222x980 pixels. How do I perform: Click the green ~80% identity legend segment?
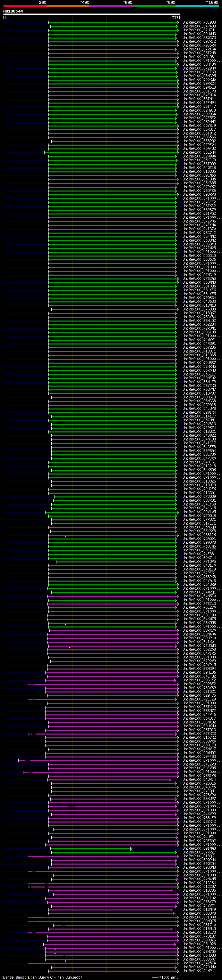(x=154, y=6)
